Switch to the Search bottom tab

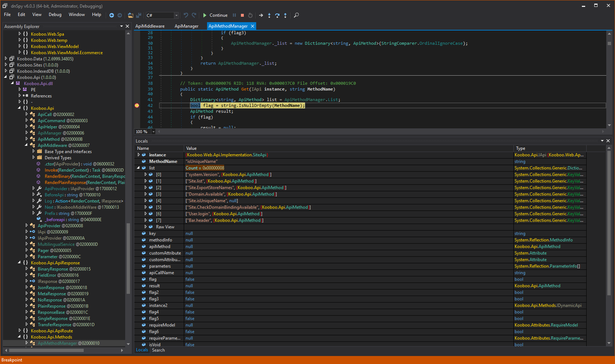pyautogui.click(x=158, y=350)
